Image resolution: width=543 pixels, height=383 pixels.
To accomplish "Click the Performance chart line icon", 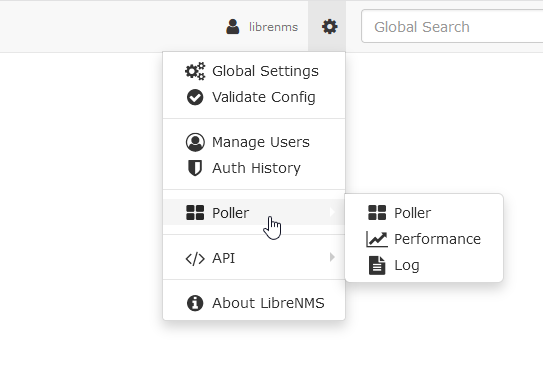I will click(x=377, y=239).
